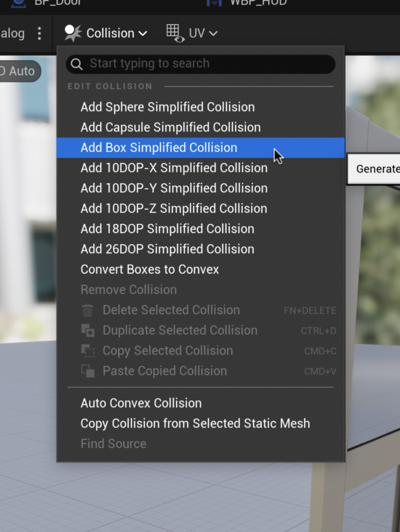Viewport: 400px width, 532px height.
Task: Choose Add Capsule Simplified Collision
Action: 170,127
